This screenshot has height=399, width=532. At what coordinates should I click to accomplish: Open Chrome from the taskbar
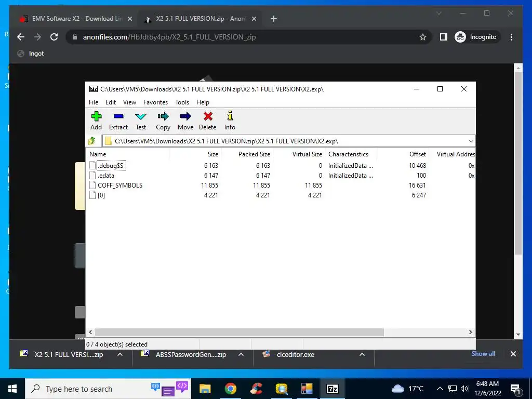(230, 389)
